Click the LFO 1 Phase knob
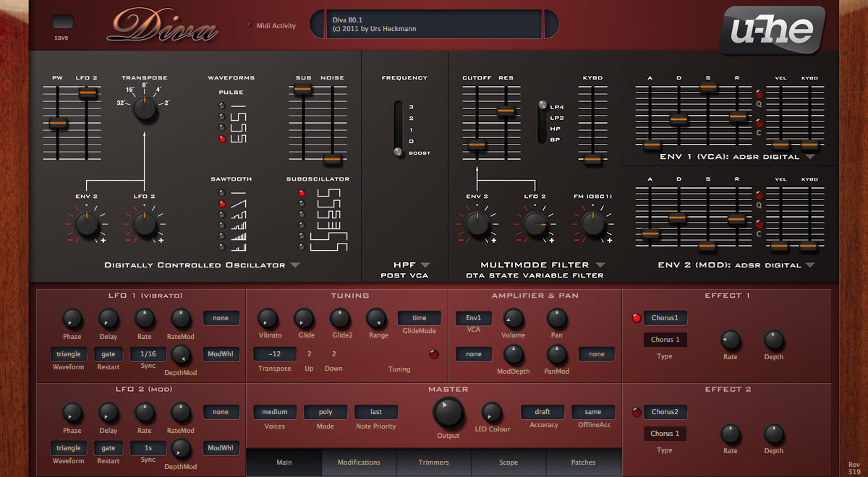Viewport: 868px width, 477px height. pos(72,318)
